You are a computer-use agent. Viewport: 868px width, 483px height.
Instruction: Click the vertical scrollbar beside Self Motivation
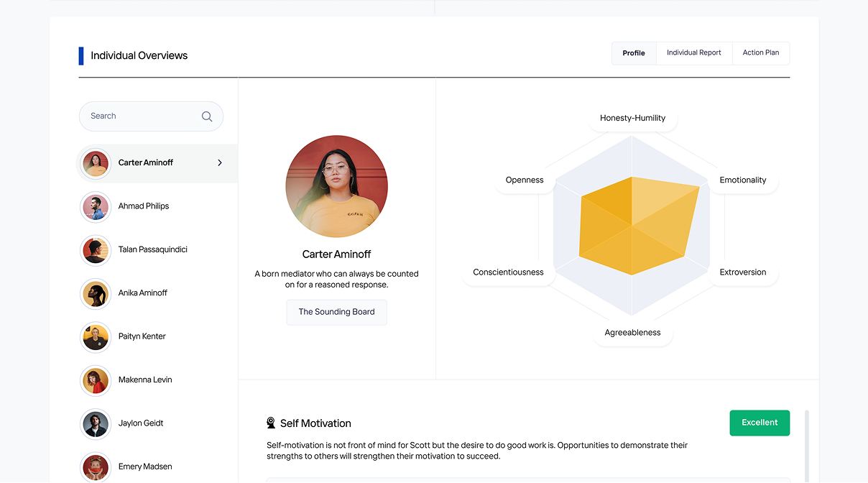tap(806, 446)
